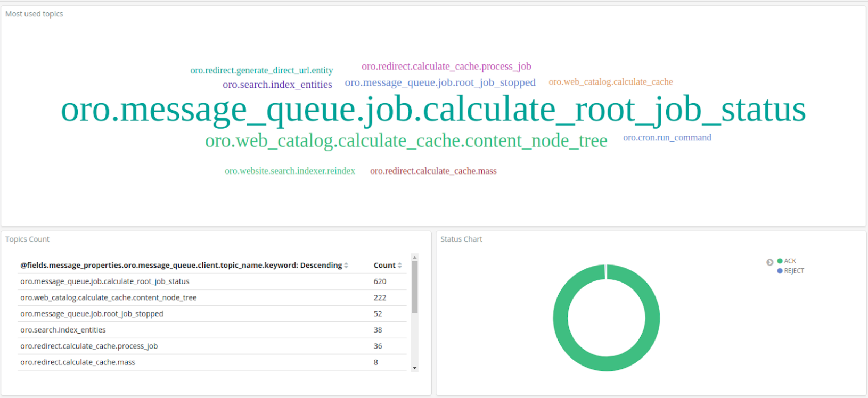The width and height of the screenshot is (868, 398).
Task: Click the blue REJECT legend color dot
Action: tap(780, 271)
